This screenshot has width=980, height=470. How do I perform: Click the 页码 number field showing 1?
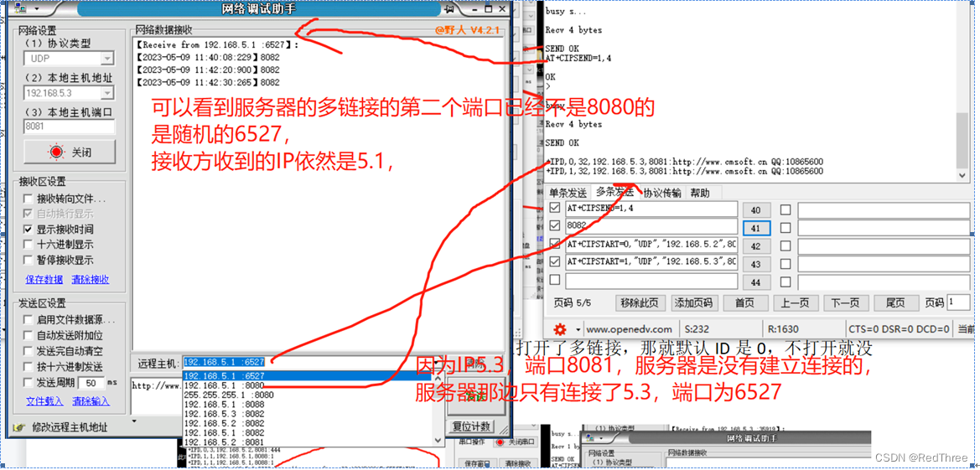pyautogui.click(x=959, y=302)
